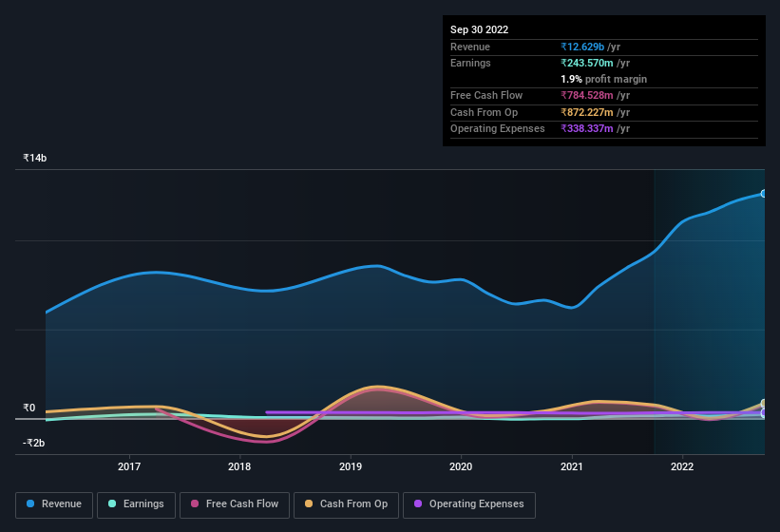Toggle the Earnings legend button

click(136, 504)
